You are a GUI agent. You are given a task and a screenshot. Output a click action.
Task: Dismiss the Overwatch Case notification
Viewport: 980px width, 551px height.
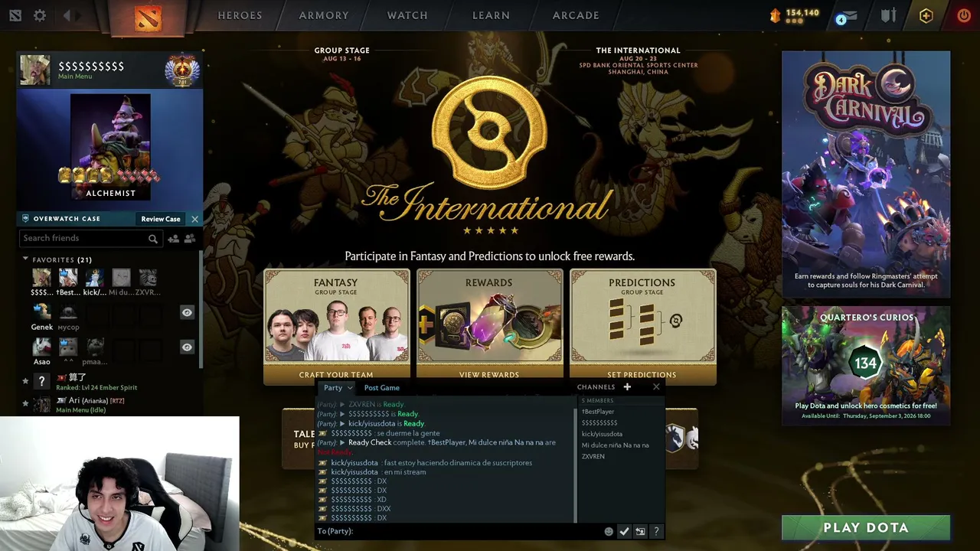[x=194, y=219]
